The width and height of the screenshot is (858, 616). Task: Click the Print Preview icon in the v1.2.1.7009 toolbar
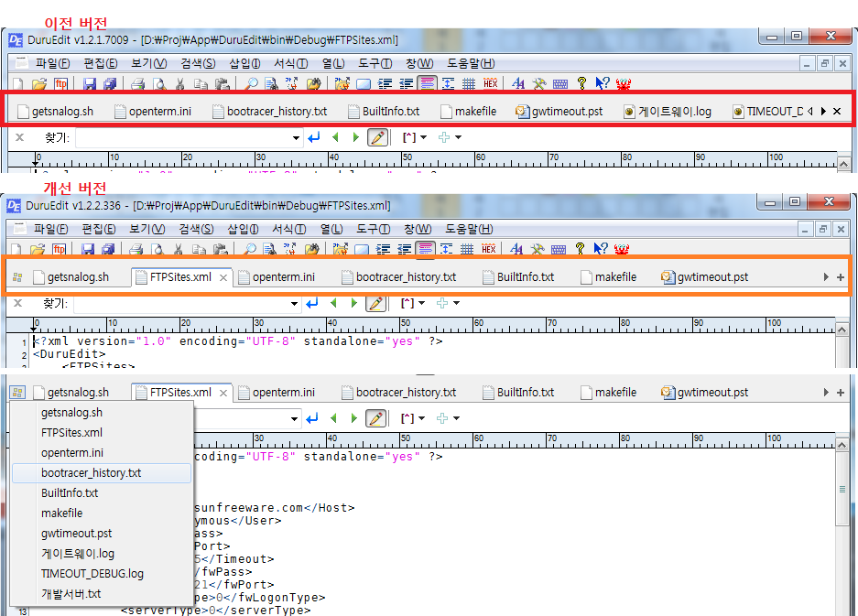(x=159, y=83)
